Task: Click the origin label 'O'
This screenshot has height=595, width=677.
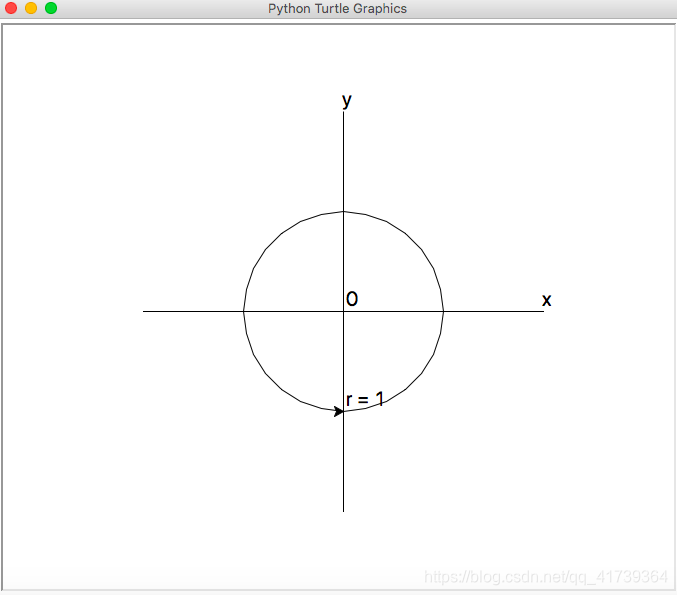Action: (352, 299)
